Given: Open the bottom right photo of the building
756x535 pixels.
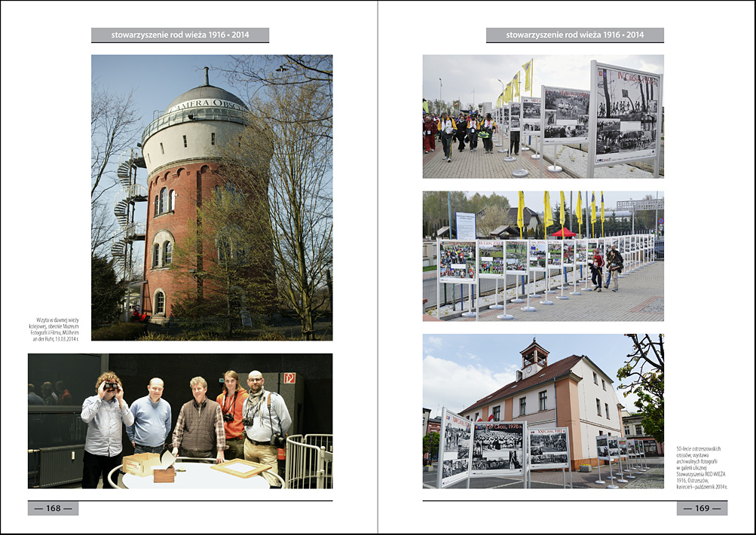Looking at the screenshot, I should click(543, 411).
